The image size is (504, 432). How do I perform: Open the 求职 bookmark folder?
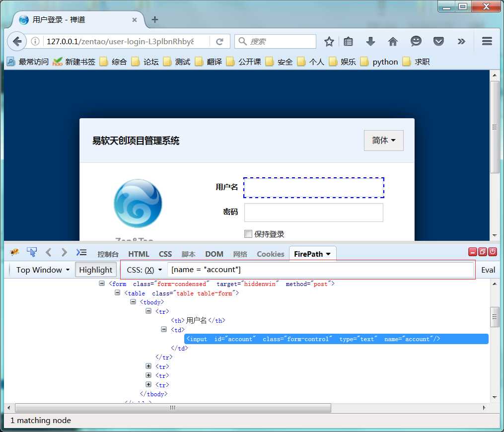tap(416, 62)
